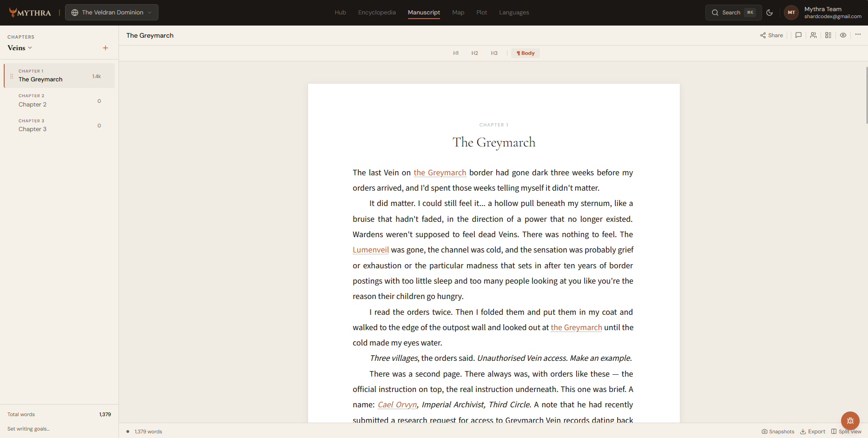Click the CHAPTER 1 label above title
The image size is (868, 438).
pyautogui.click(x=494, y=125)
